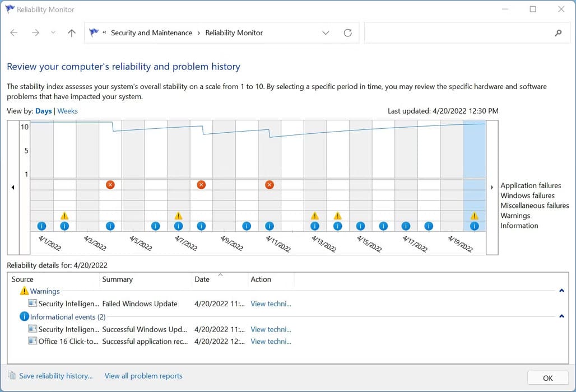The width and height of the screenshot is (576, 392).
Task: Click Save reliability history link
Action: pos(56,376)
